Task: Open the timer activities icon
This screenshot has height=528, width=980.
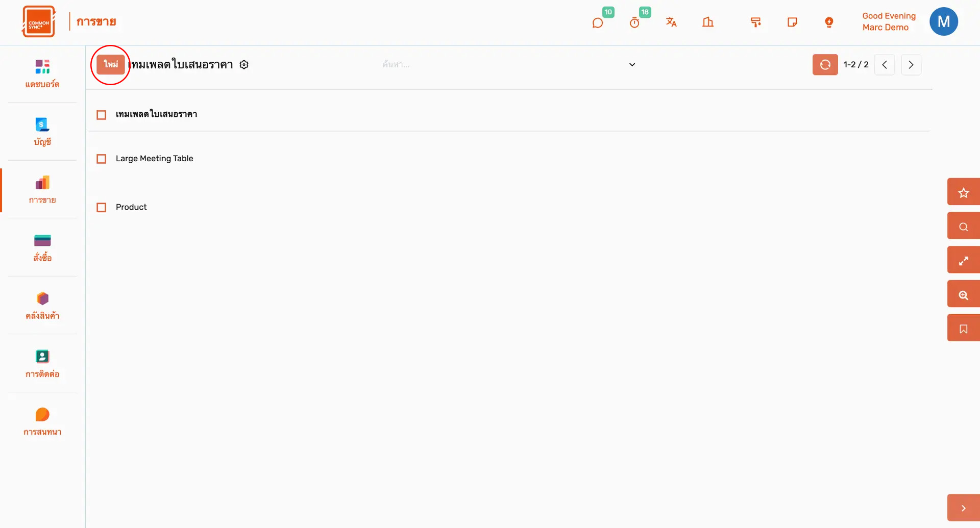Action: coord(634,22)
